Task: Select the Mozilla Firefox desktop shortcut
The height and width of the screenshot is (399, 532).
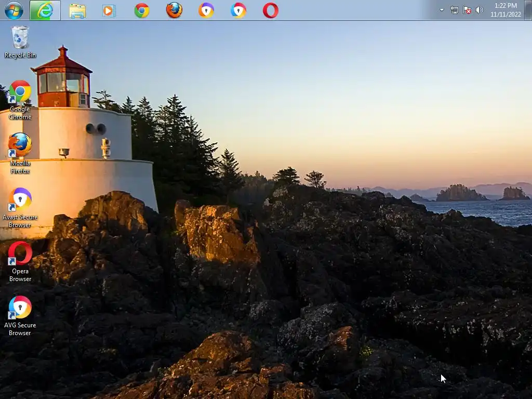Action: point(20,153)
